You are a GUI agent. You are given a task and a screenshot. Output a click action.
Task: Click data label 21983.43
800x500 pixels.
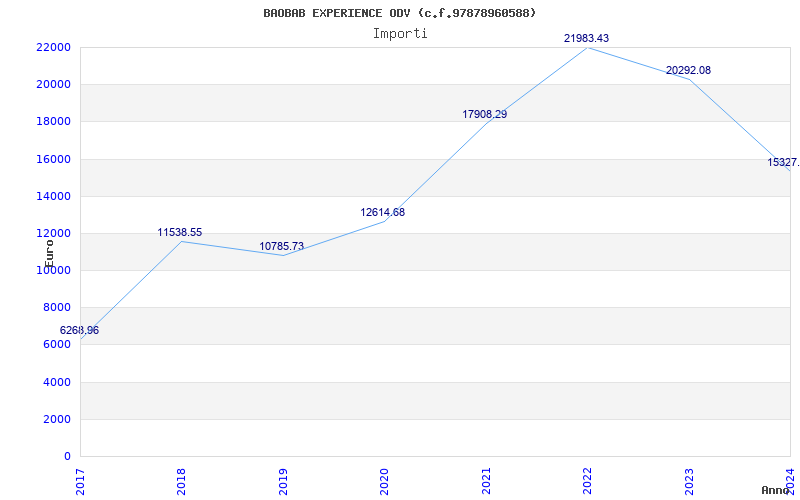click(586, 38)
